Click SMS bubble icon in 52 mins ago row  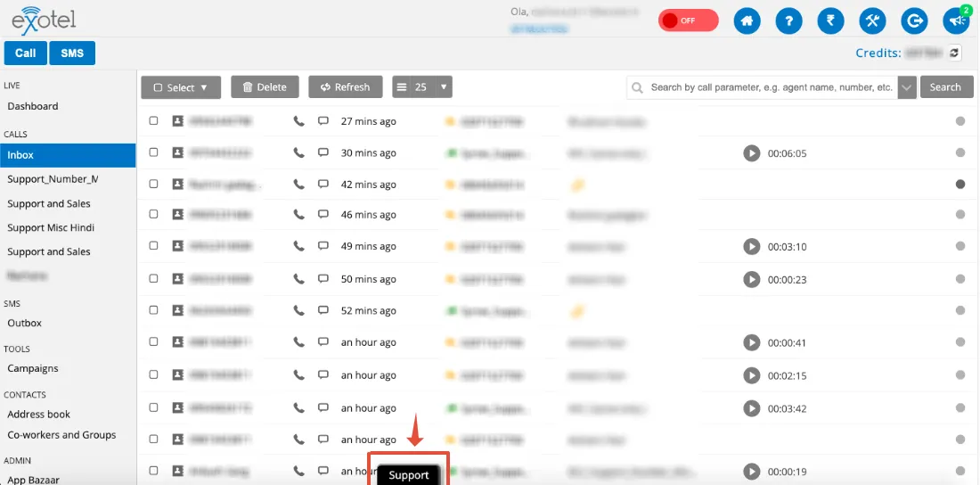tap(323, 309)
